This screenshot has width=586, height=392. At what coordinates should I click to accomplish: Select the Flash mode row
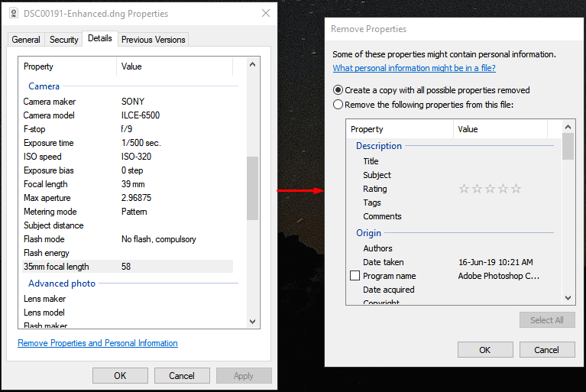click(128, 239)
